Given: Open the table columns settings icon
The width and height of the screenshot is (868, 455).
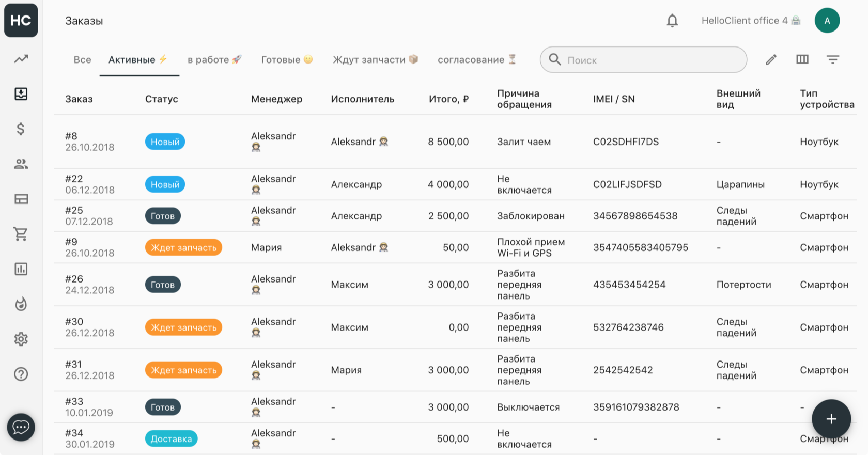Looking at the screenshot, I should coord(802,59).
